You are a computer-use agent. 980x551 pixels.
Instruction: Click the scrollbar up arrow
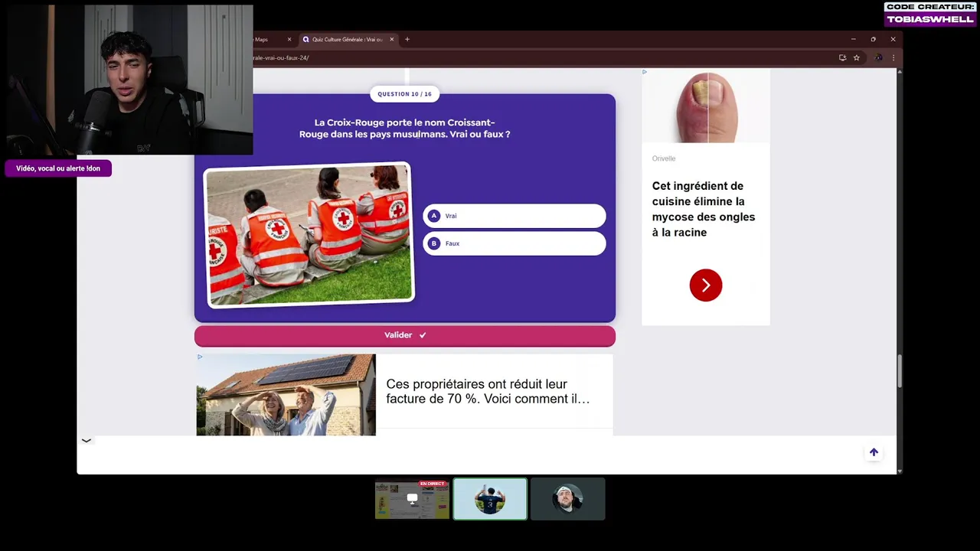pyautogui.click(x=900, y=72)
